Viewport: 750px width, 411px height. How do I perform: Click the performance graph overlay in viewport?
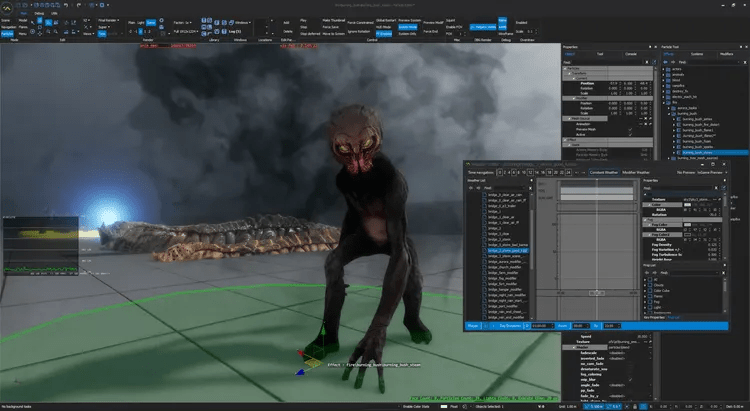tap(41, 245)
